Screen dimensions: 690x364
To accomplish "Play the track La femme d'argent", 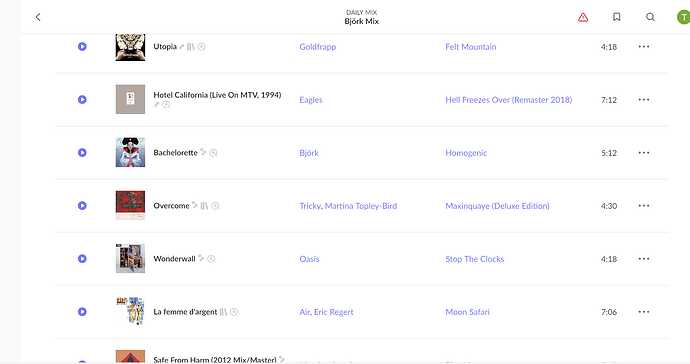I will 82,312.
